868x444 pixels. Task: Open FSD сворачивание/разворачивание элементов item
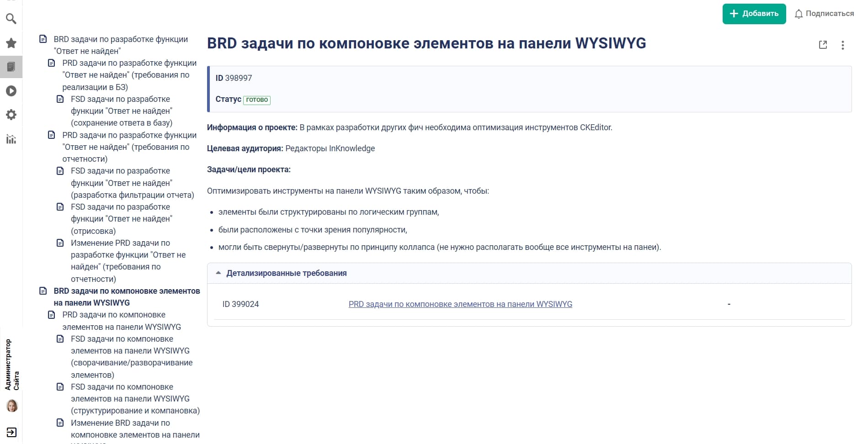point(131,357)
